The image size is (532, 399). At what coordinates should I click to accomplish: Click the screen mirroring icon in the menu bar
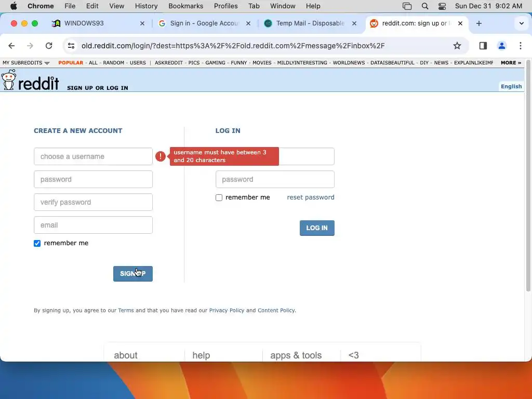point(407,6)
